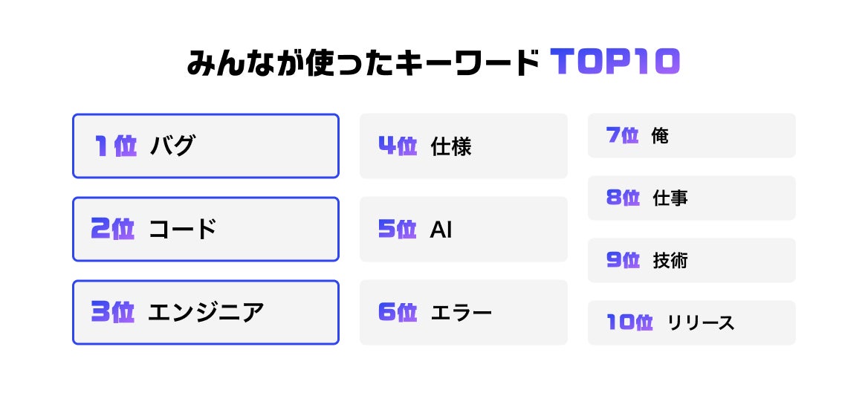Open the 3位 エンジニア keyword card
Viewport: 868px width, 393px height.
(x=205, y=312)
